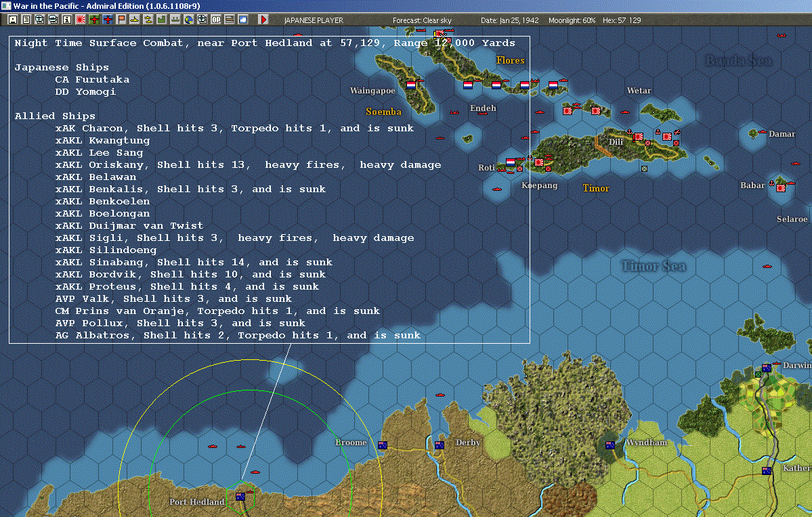Click the green factory industry icon
Viewport: 812px width, 517px height.
coord(162,20)
